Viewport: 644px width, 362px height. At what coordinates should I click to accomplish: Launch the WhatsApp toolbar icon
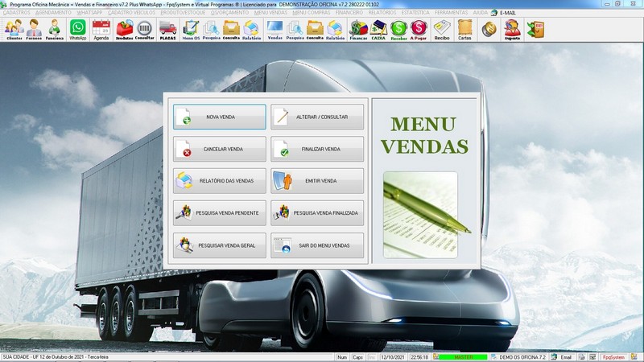point(77,30)
